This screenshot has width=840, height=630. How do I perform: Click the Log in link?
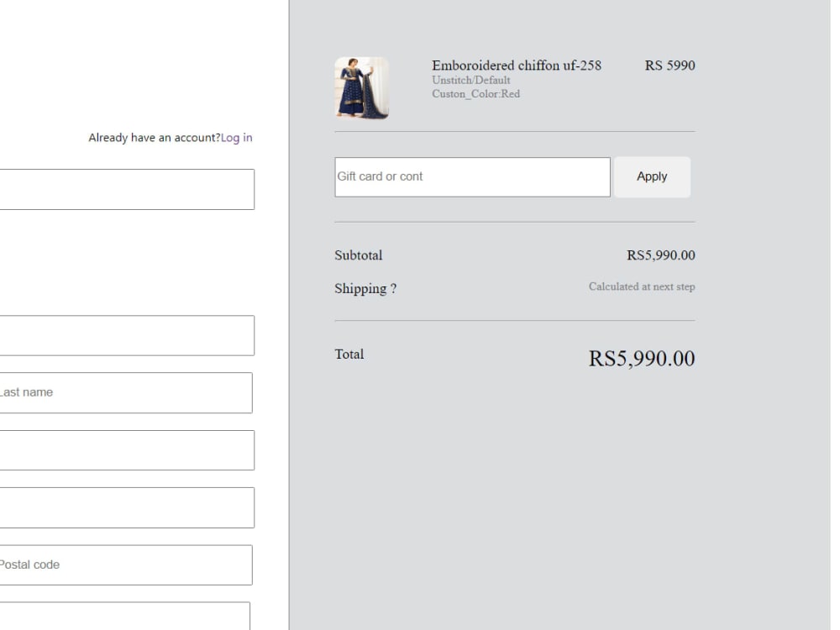point(236,138)
